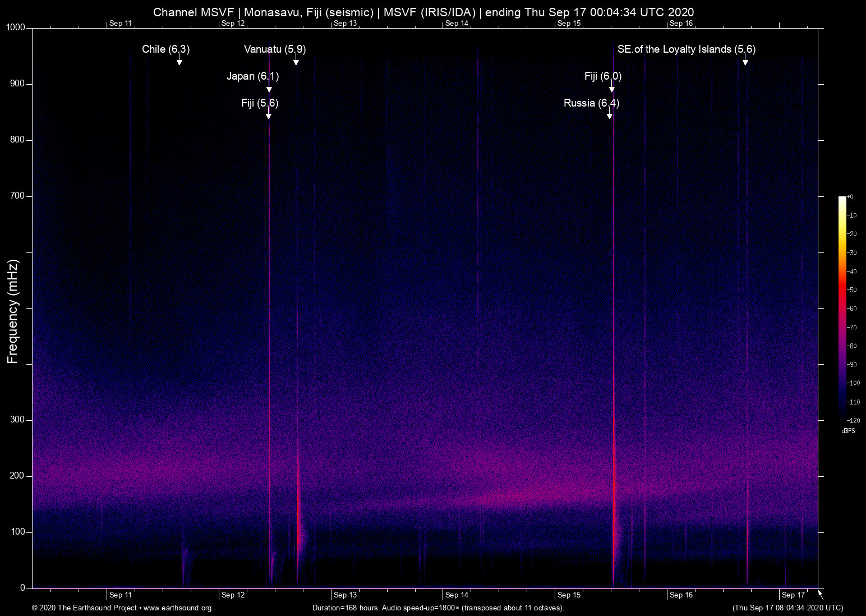Click the Sep 15 label on bottom axis
Screen dimensions: 866x616
[569, 595]
